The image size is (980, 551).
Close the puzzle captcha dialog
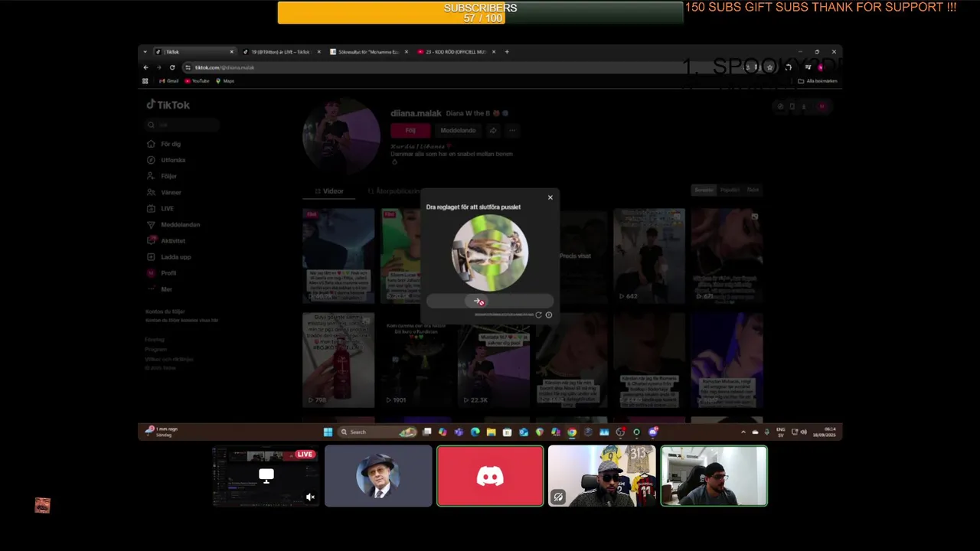click(550, 197)
